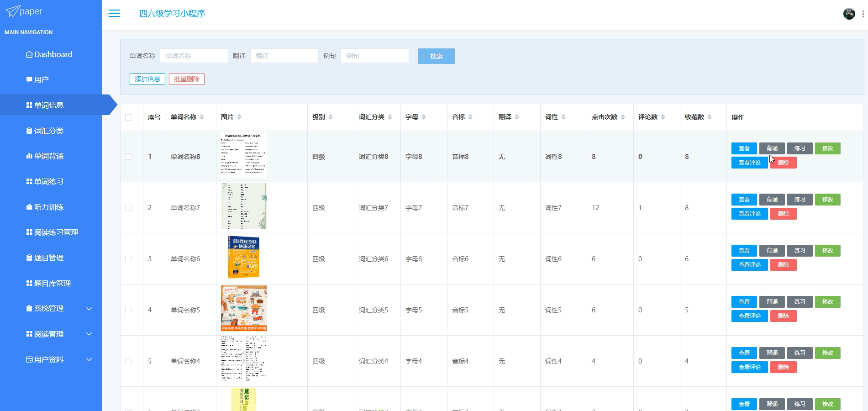This screenshot has width=868, height=411.
Task: Open the three-dot more options icon
Action: click(x=863, y=14)
